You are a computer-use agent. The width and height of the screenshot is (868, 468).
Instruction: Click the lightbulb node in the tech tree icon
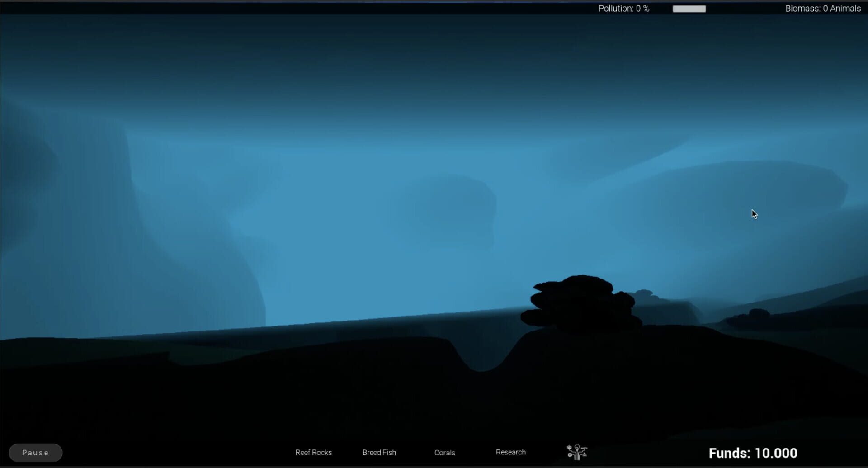click(577, 448)
